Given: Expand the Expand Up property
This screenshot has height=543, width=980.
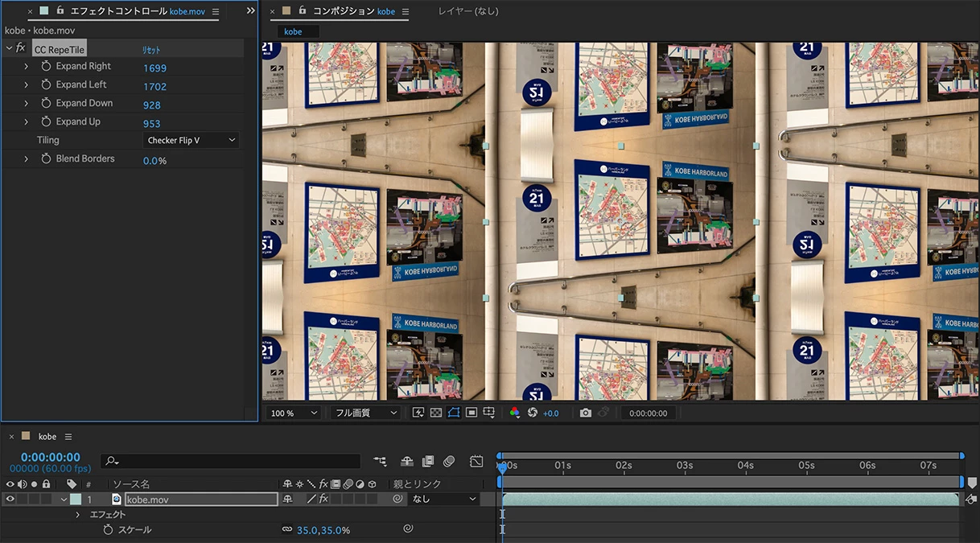Looking at the screenshot, I should (26, 121).
